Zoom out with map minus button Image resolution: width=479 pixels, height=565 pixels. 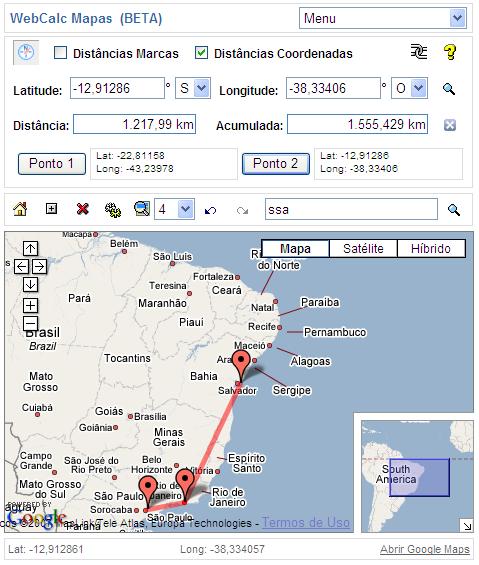(x=30, y=323)
